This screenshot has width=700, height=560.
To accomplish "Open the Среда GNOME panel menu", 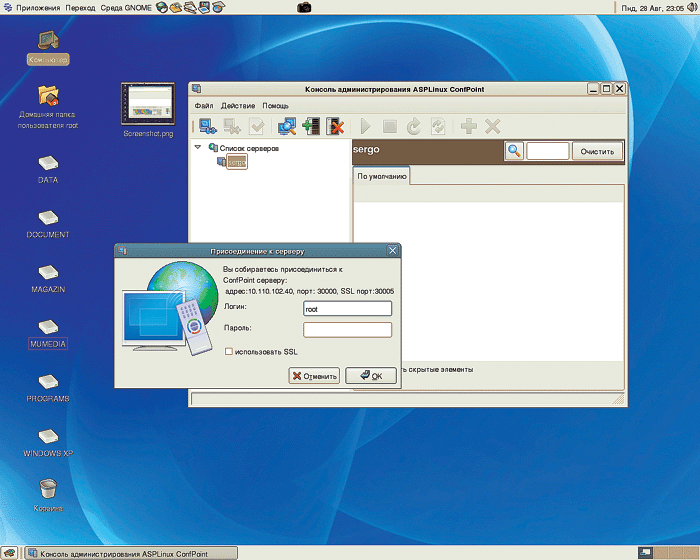I will (x=126, y=8).
